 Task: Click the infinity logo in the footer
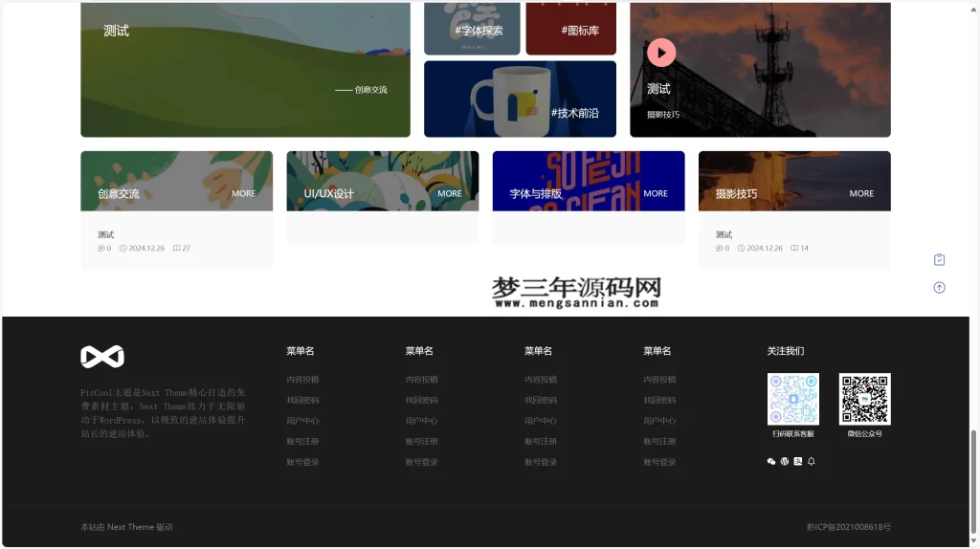click(x=102, y=357)
